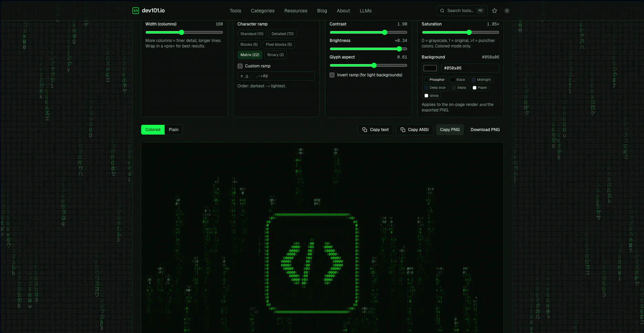644x333 pixels.
Task: Select Binary (2) character ramp
Action: click(276, 55)
